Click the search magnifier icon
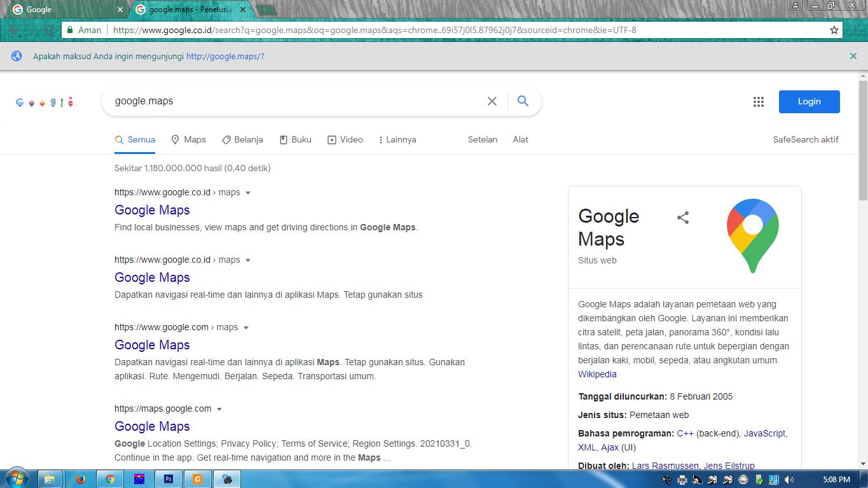868x488 pixels. [523, 101]
